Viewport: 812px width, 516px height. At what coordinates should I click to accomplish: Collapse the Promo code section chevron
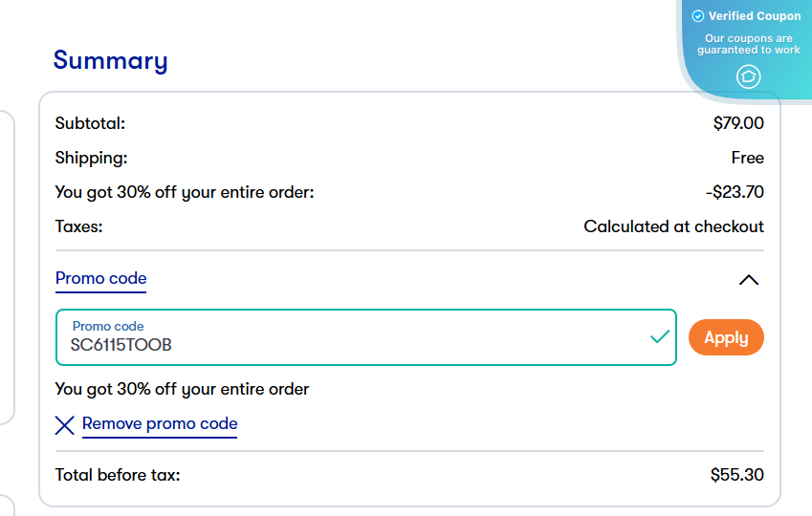pos(749,280)
